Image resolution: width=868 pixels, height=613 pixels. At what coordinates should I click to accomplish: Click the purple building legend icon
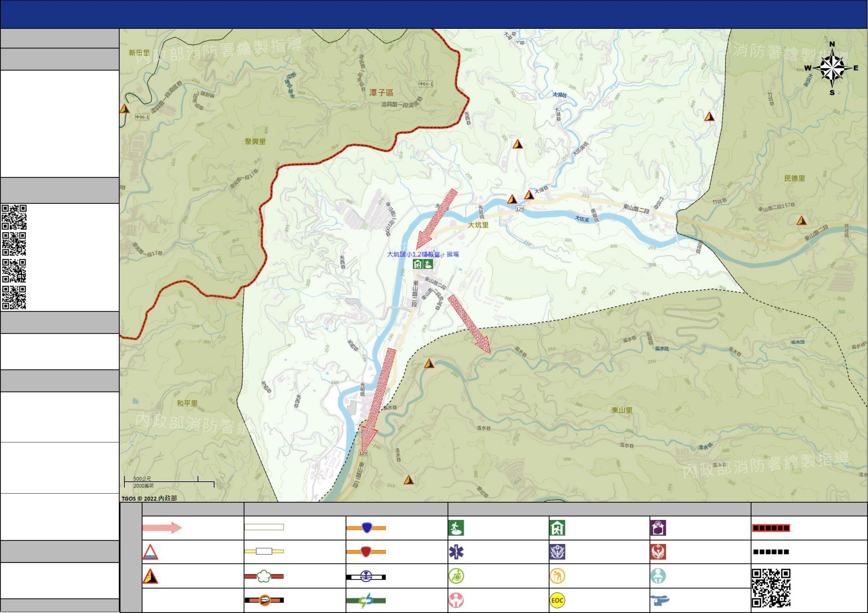(658, 528)
